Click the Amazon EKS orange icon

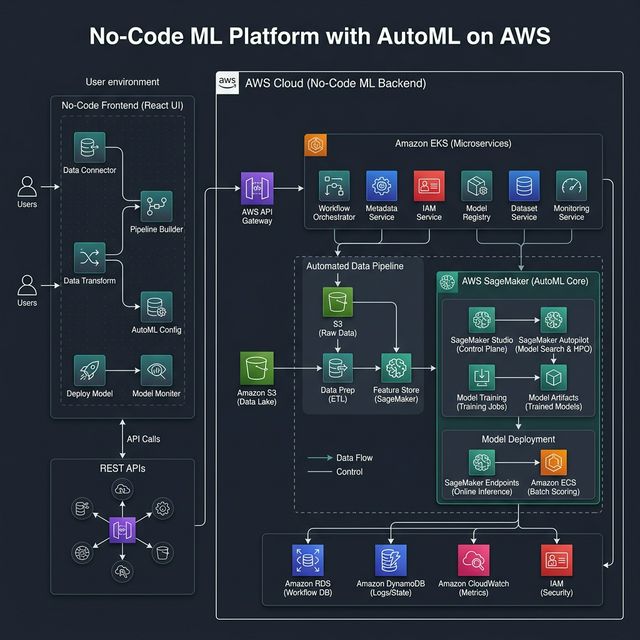(316, 145)
